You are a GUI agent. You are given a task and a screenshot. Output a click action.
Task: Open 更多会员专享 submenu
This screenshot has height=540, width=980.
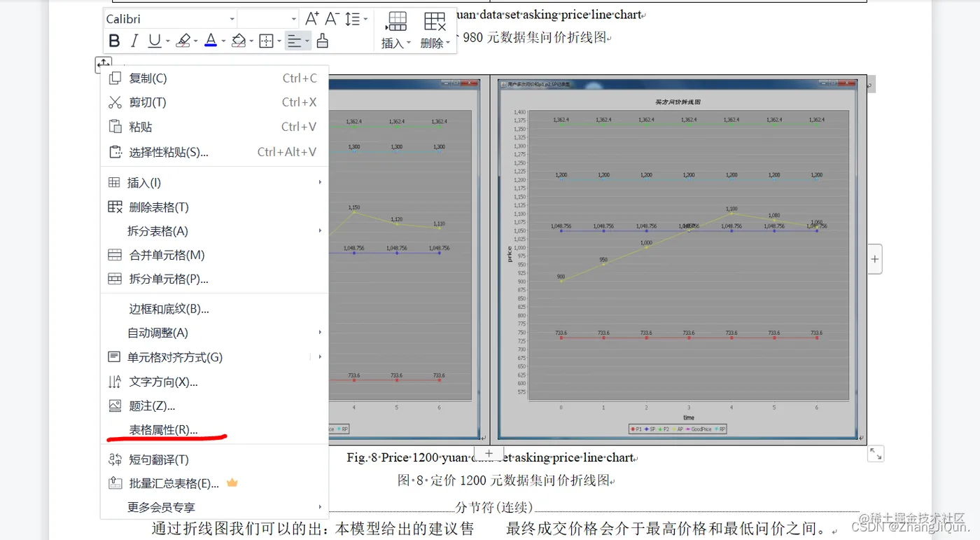[214, 508]
